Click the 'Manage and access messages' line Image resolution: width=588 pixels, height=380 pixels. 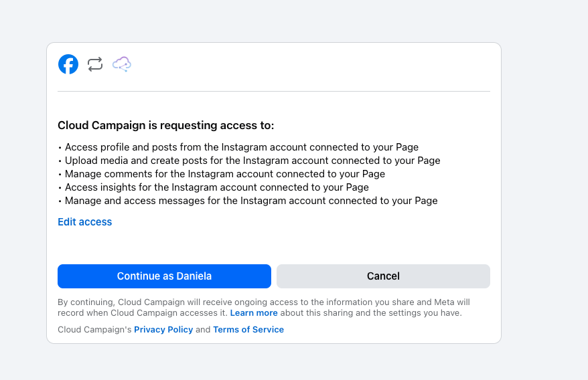pos(250,201)
